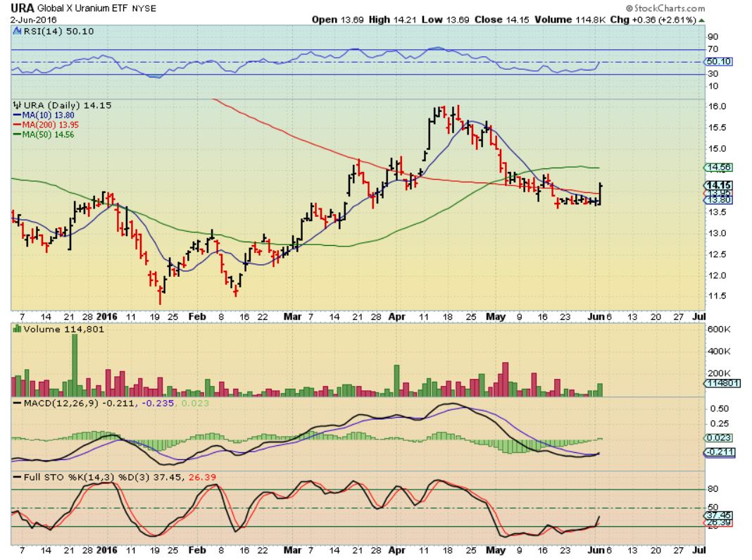Click the black line marker before MACD(12,26,9)
This screenshot has width=752, height=560.
click(18, 403)
